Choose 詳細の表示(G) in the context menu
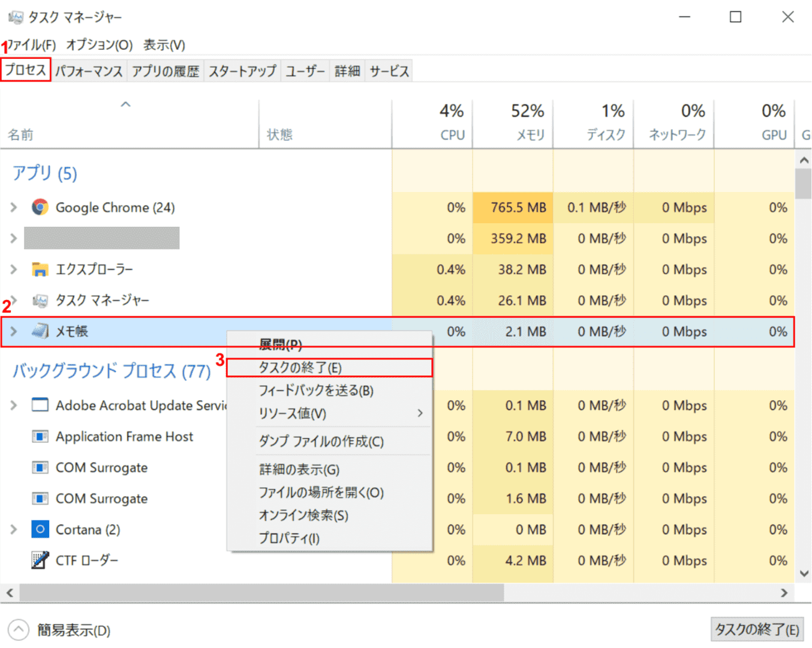This screenshot has width=812, height=648. tap(329, 469)
